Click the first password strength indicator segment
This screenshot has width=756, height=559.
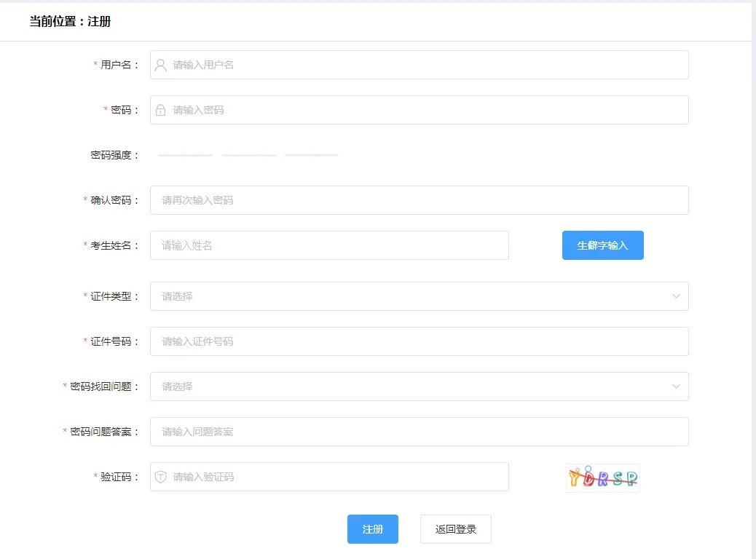click(x=185, y=154)
